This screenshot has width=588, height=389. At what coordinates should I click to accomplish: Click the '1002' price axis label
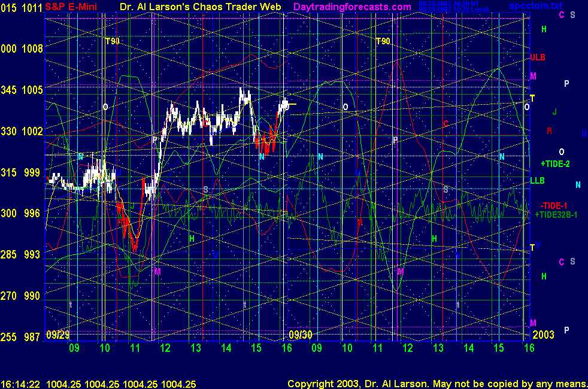coord(32,131)
